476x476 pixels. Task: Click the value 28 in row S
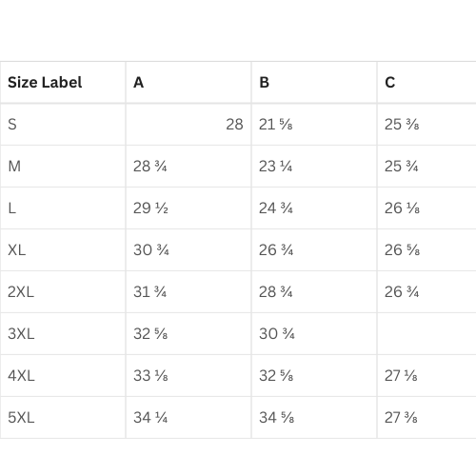pos(234,125)
